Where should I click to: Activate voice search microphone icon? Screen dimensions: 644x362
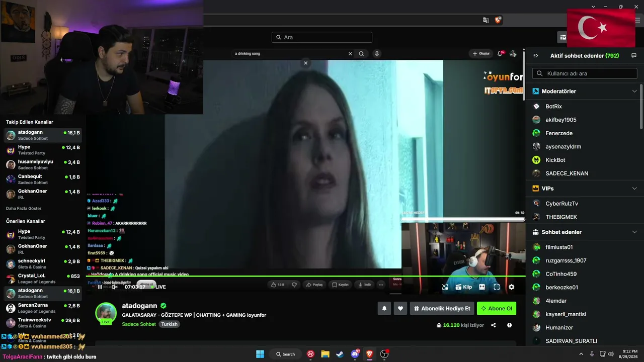point(377,54)
